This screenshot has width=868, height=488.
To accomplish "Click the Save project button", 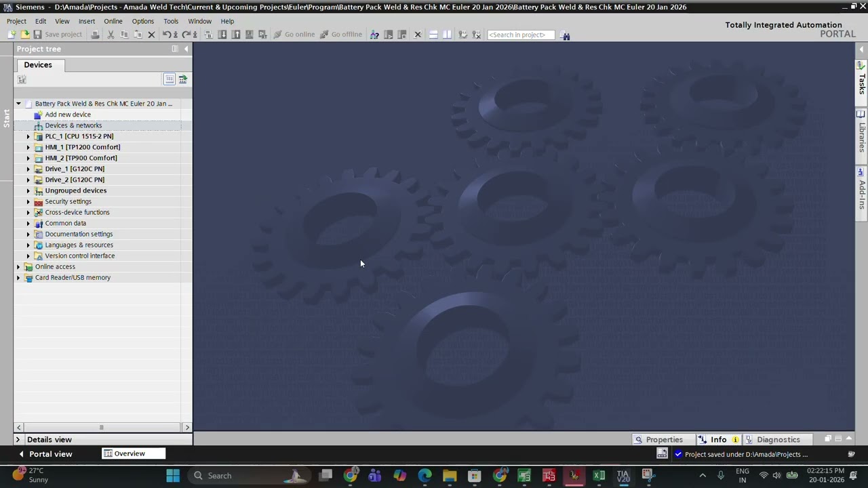I will (x=57, y=35).
